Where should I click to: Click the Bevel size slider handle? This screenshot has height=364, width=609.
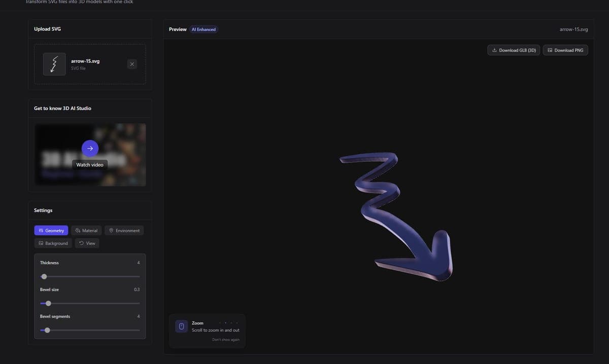(48, 303)
